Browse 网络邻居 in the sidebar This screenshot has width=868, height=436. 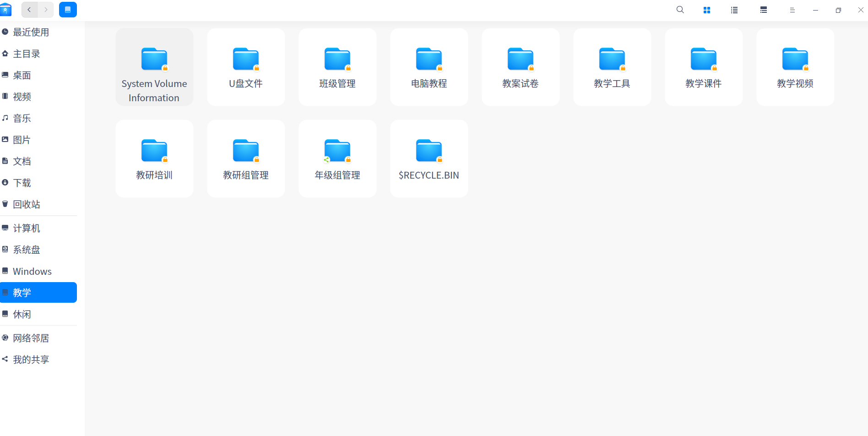pyautogui.click(x=38, y=338)
